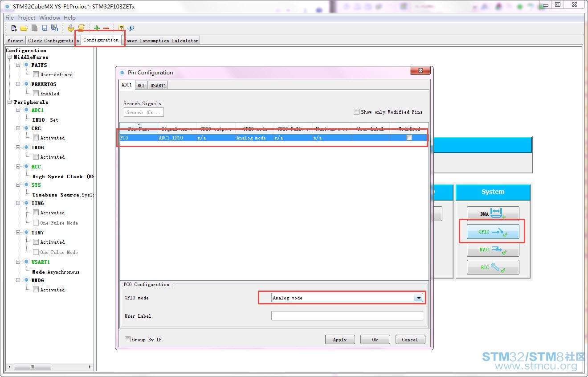Open the NVIC system settings button
Viewport: 588px width, 377px height.
[493, 250]
